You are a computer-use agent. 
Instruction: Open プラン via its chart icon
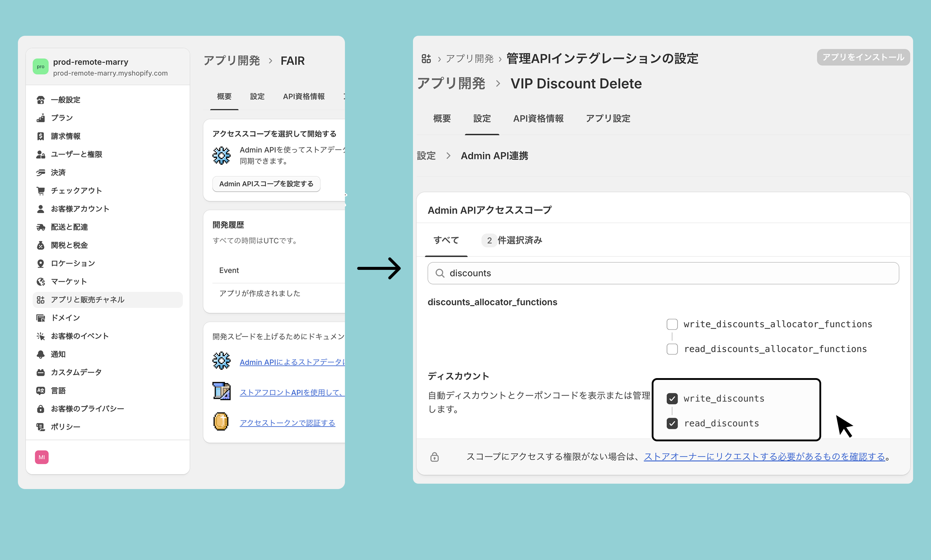40,118
